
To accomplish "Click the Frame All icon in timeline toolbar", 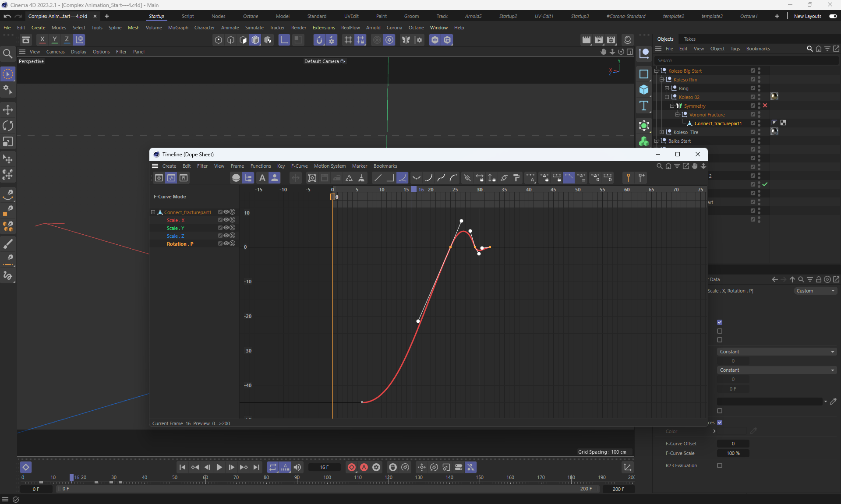I will 312,178.
